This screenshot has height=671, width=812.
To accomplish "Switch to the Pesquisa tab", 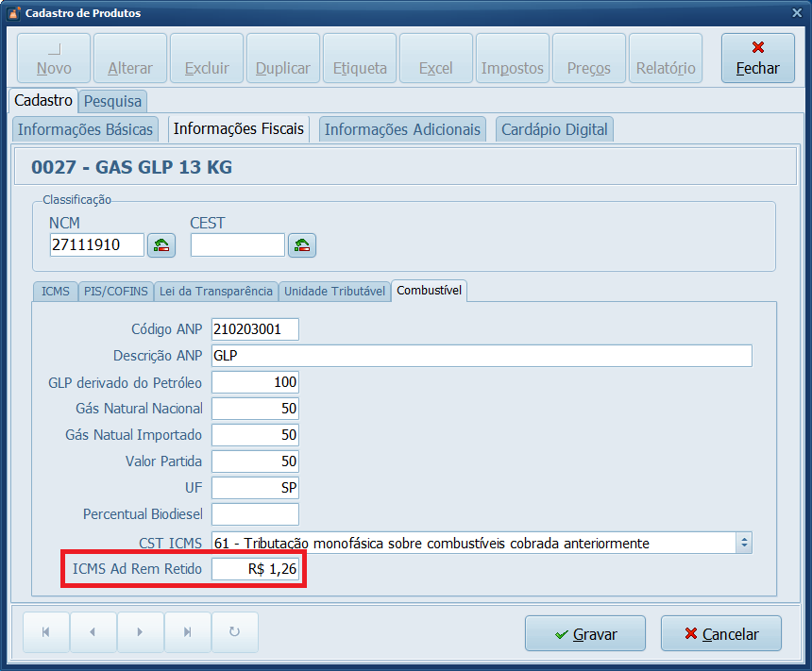I will (x=112, y=100).
